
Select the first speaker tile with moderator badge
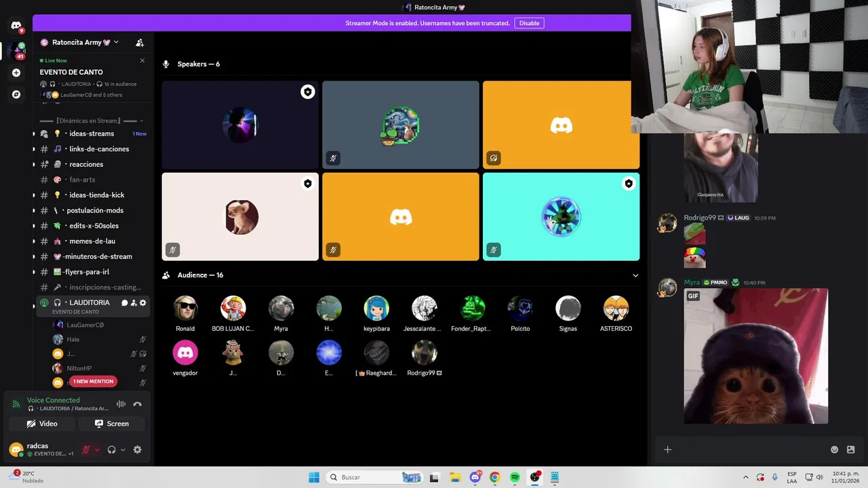(240, 125)
